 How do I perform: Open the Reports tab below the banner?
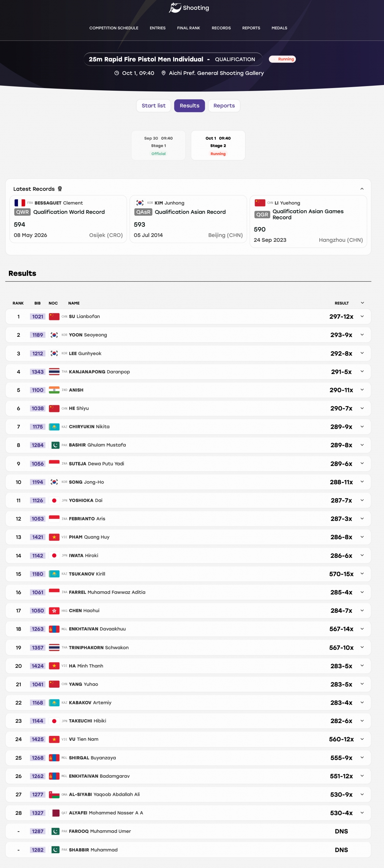[x=224, y=106]
